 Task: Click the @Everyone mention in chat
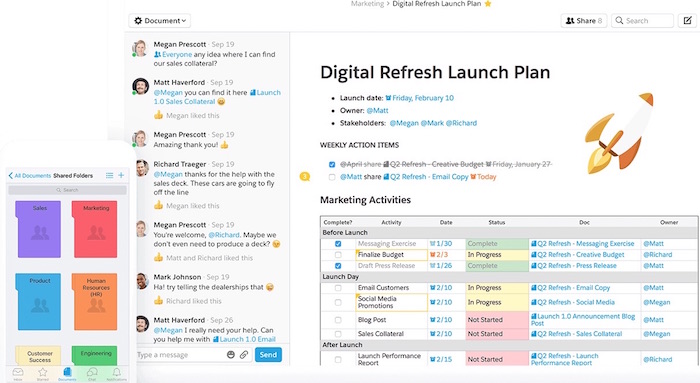[x=173, y=54]
